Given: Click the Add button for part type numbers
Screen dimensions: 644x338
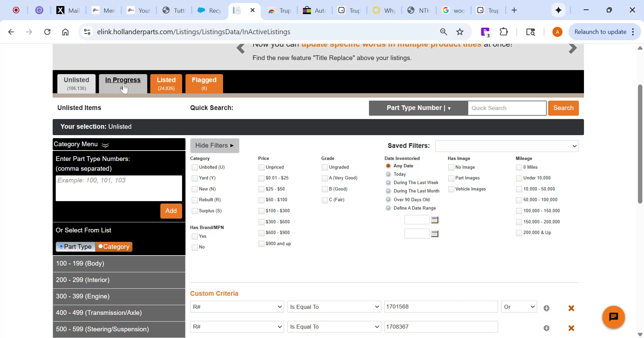Looking at the screenshot, I should click(x=171, y=211).
